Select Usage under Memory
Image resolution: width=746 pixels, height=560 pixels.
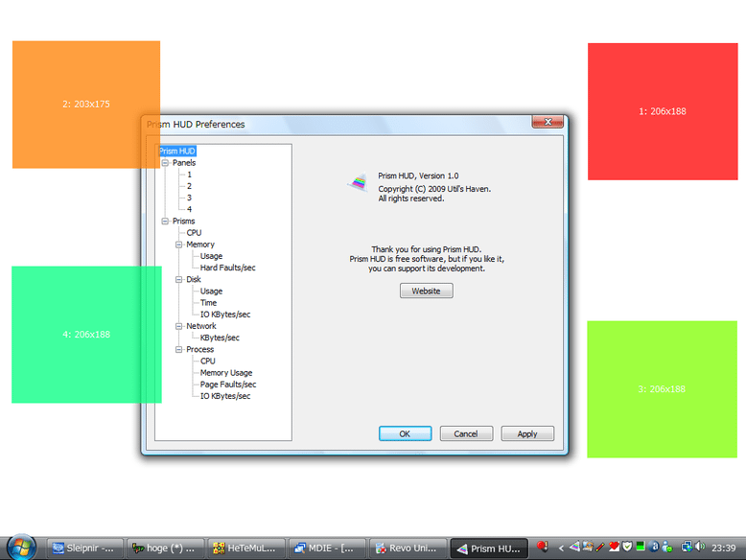coord(211,256)
